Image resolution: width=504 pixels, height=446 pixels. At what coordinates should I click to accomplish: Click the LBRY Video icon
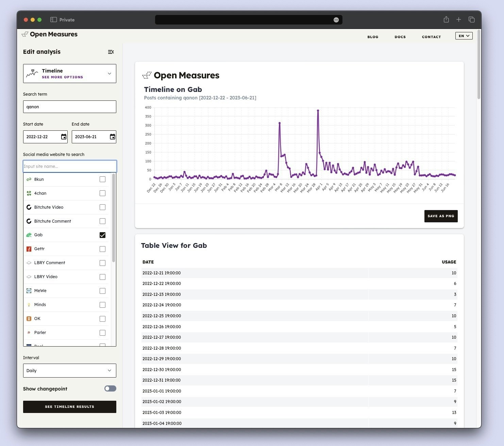pos(29,277)
